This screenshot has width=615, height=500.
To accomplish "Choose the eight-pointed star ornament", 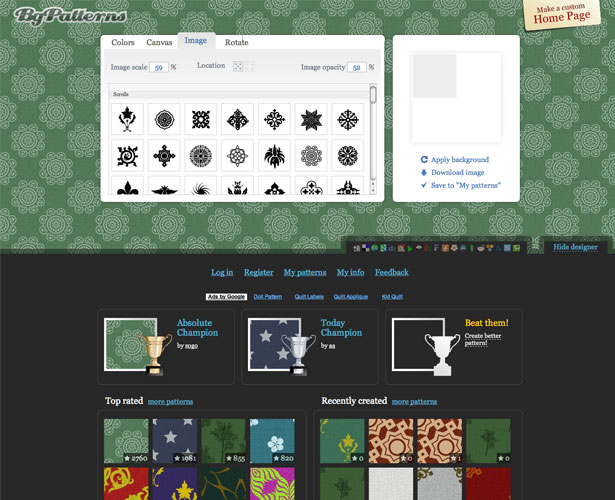I will (x=311, y=119).
